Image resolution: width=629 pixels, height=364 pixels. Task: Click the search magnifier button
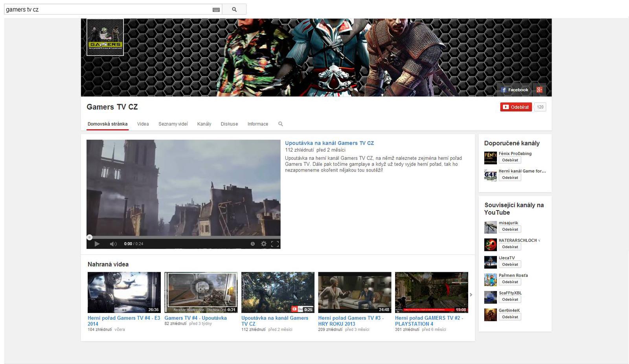pyautogui.click(x=234, y=9)
